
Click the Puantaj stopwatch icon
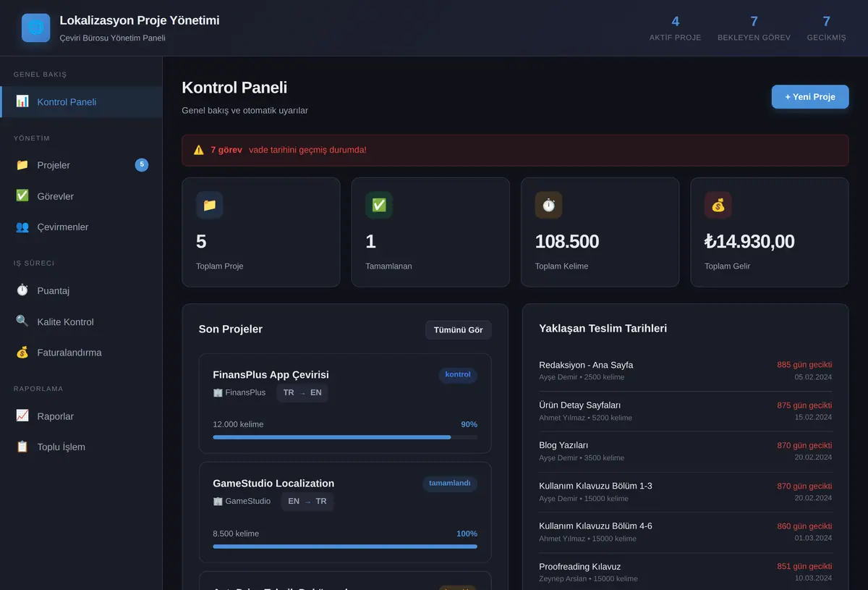coord(22,290)
